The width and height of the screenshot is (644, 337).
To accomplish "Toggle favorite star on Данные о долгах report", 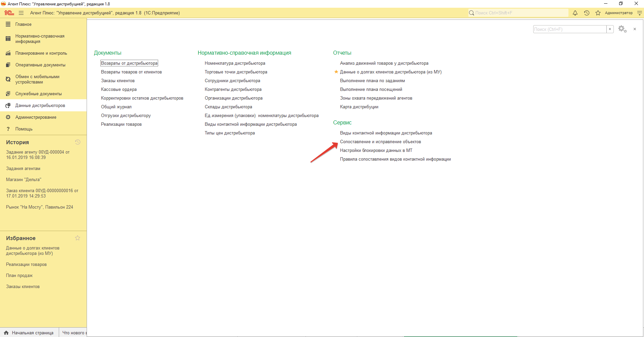I will (336, 72).
